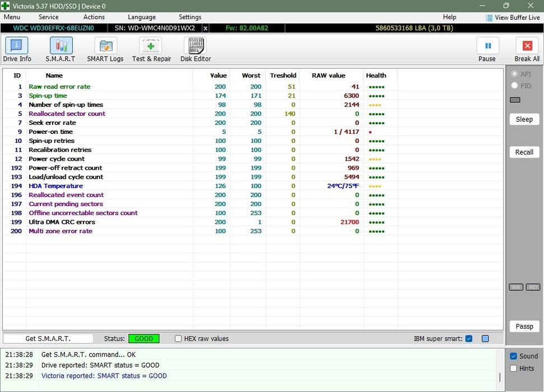
Task: Disable the Sound checkbox
Action: [x=514, y=356]
